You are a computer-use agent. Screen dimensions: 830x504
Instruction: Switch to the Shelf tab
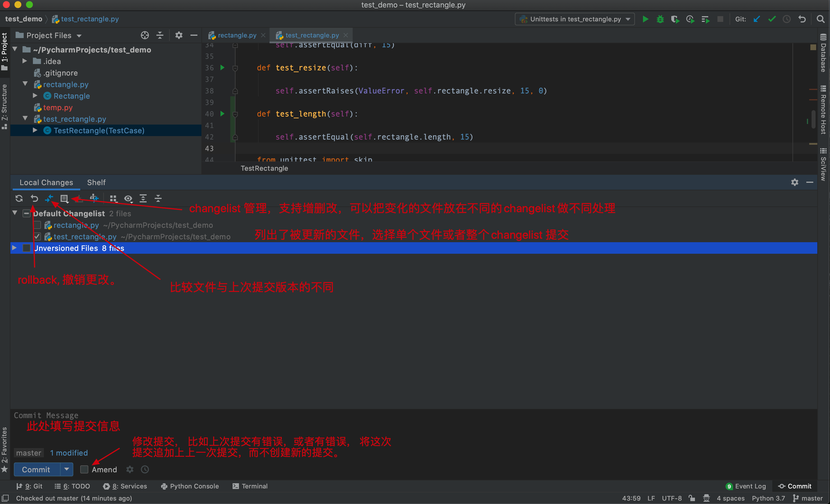coord(96,182)
